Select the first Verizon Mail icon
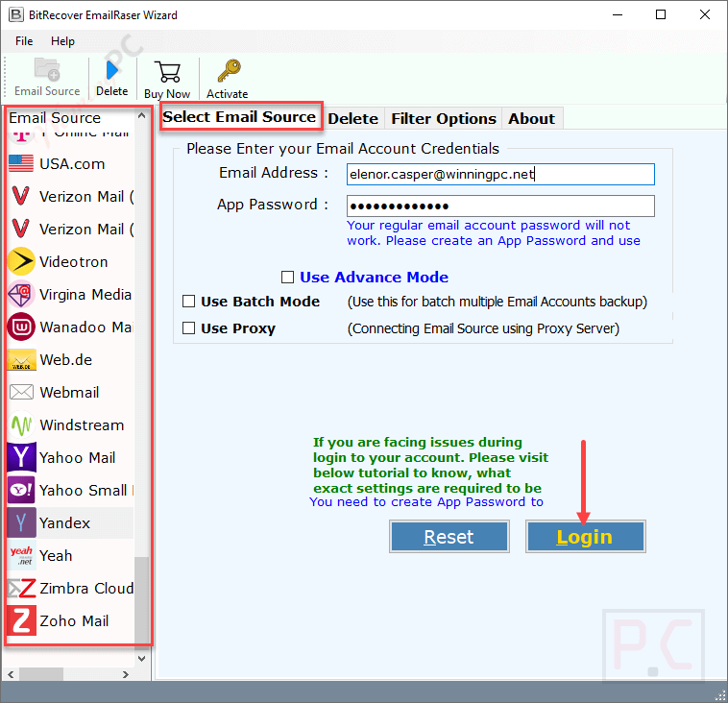The image size is (728, 703). click(x=20, y=196)
